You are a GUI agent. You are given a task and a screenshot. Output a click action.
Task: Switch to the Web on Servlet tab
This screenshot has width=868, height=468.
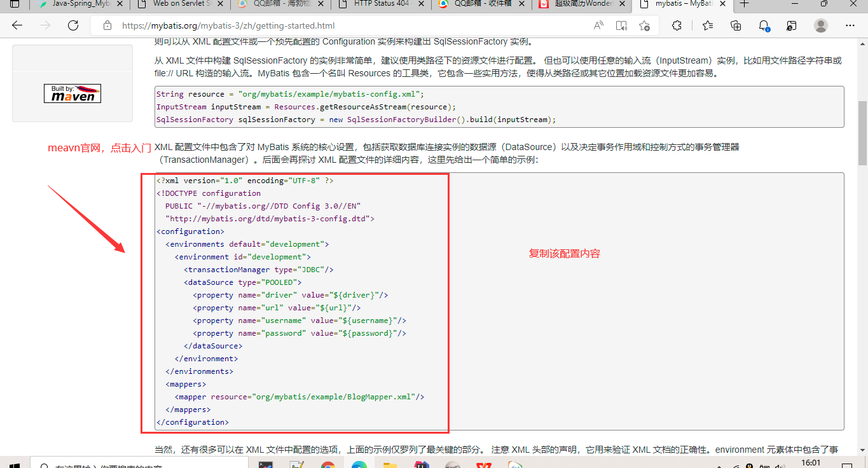tap(181, 4)
